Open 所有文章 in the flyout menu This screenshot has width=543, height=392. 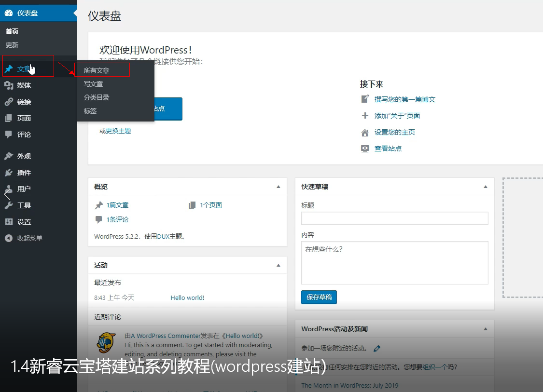97,70
